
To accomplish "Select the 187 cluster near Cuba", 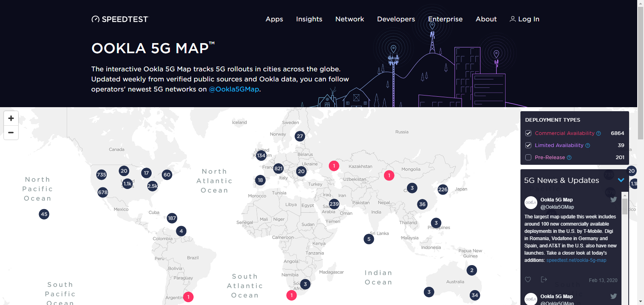I will [x=172, y=218].
